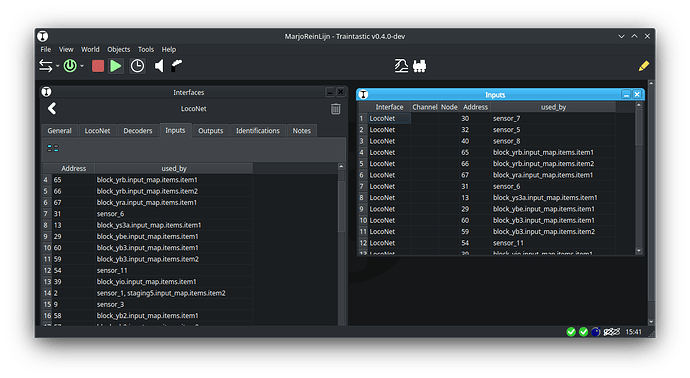690x378 pixels.
Task: Minimize the Interfaces subwindow
Action: point(330,92)
